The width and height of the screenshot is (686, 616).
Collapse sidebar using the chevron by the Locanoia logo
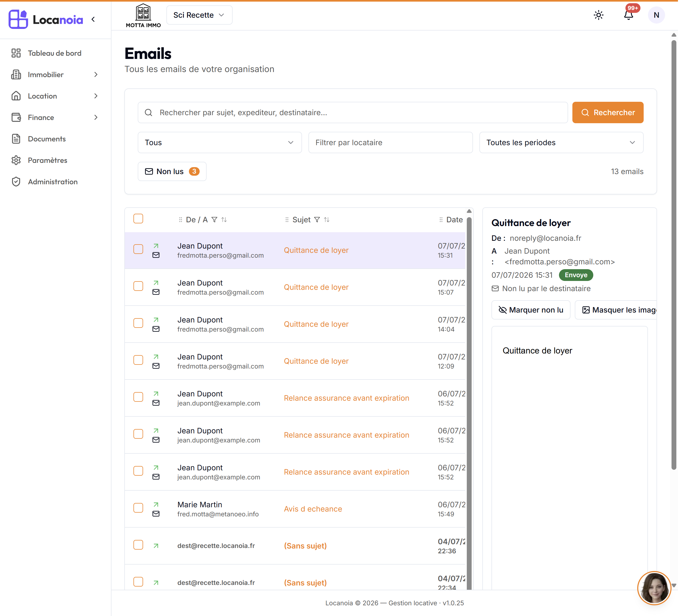click(x=93, y=20)
